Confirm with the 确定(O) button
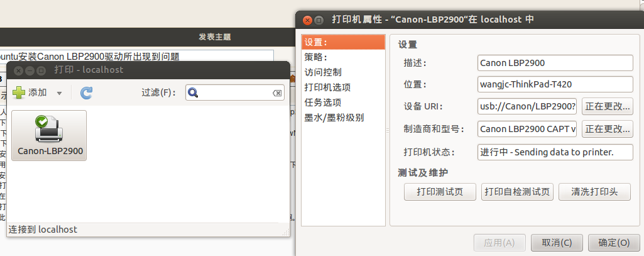The image size is (644, 256). pyautogui.click(x=614, y=243)
